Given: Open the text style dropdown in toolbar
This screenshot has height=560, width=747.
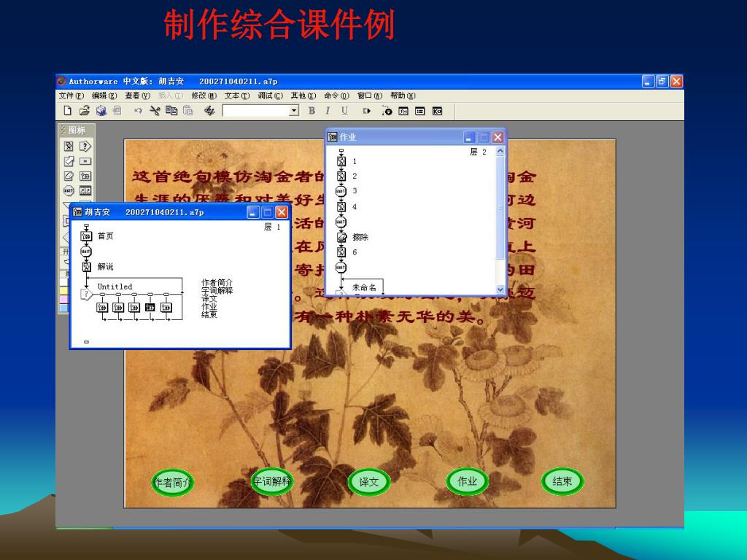Looking at the screenshot, I should coord(294,111).
